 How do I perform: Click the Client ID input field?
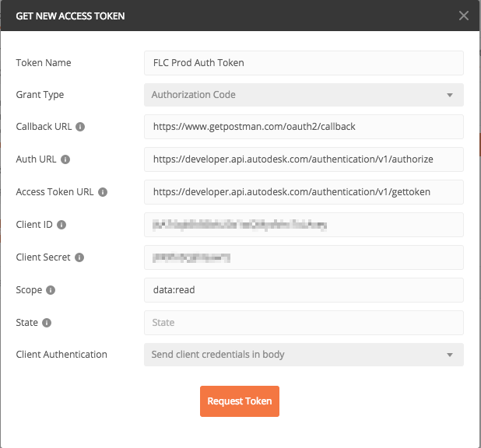coord(304,225)
